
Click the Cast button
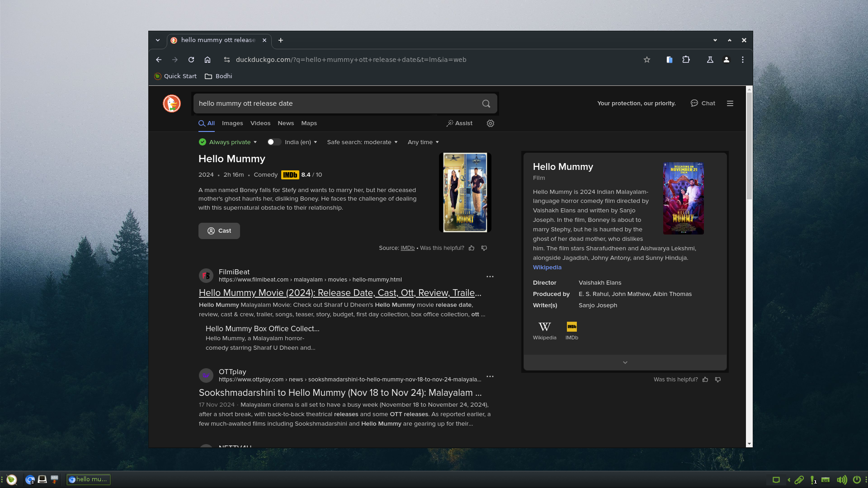click(x=219, y=231)
